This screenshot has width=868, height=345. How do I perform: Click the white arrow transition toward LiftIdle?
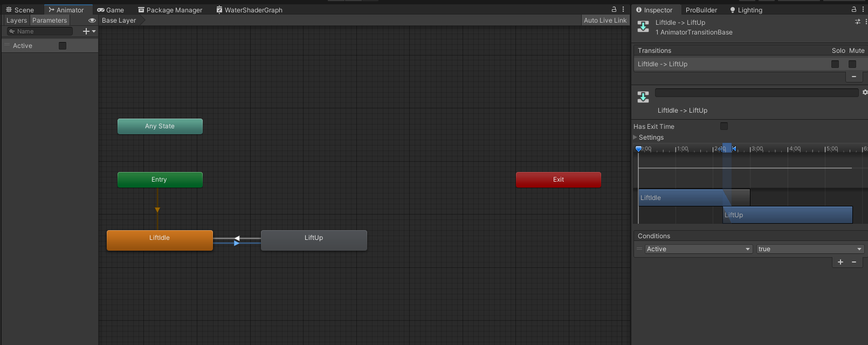coord(237,238)
